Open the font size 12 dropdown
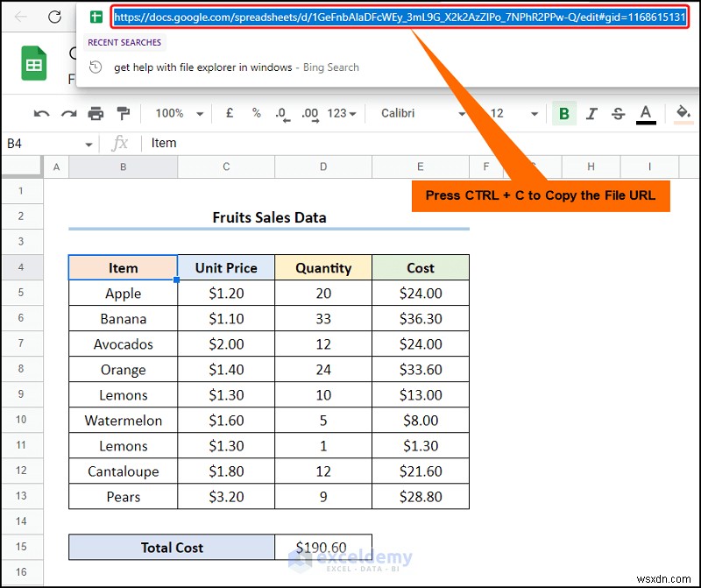 click(514, 114)
